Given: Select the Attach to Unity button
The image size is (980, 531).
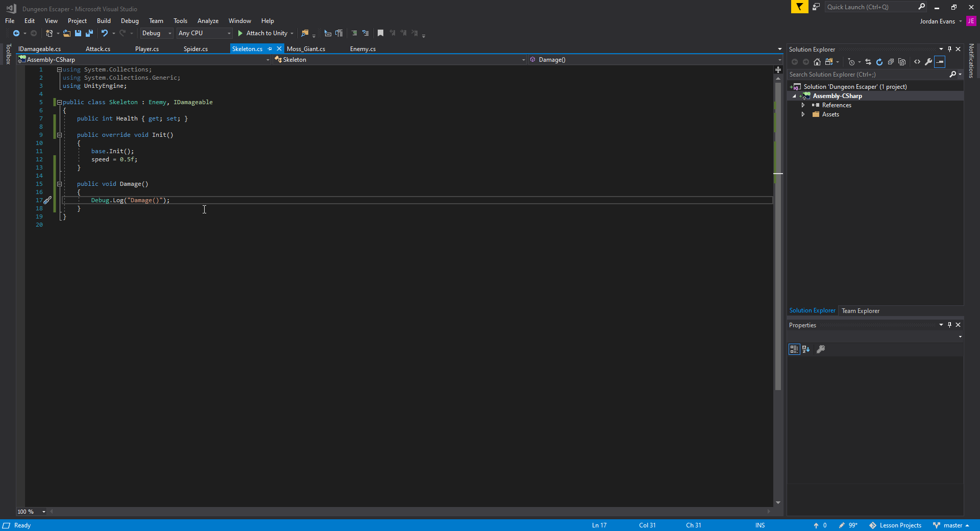Looking at the screenshot, I should coord(265,33).
